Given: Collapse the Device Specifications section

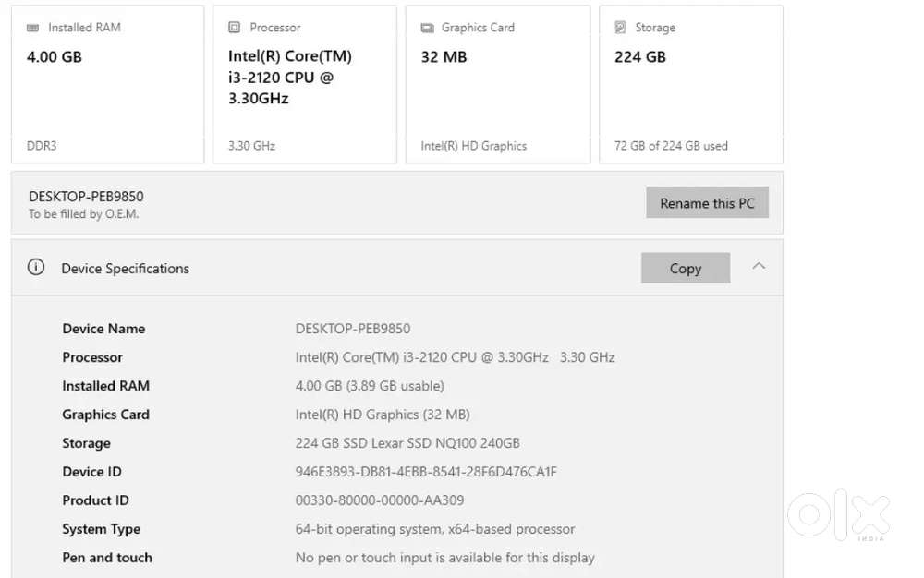Looking at the screenshot, I should pyautogui.click(x=759, y=266).
